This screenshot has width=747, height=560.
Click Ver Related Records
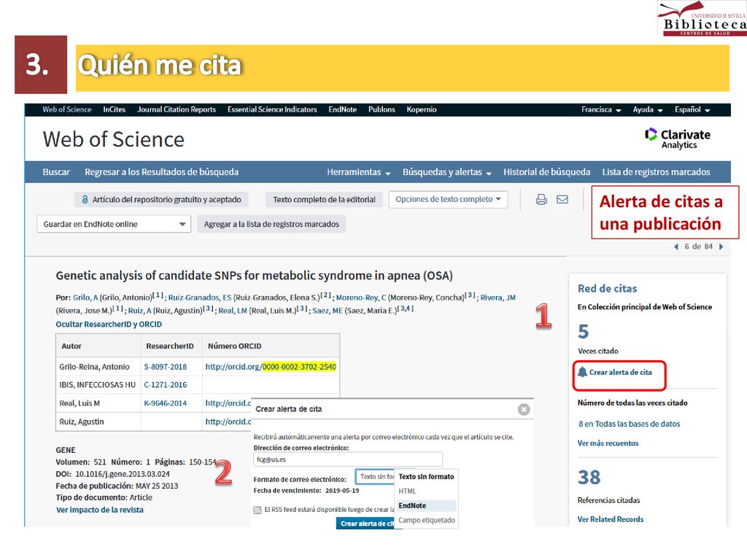pyautogui.click(x=611, y=519)
